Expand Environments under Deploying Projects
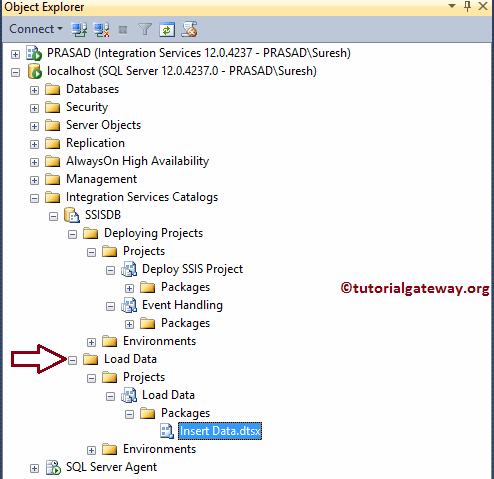 coord(91,342)
